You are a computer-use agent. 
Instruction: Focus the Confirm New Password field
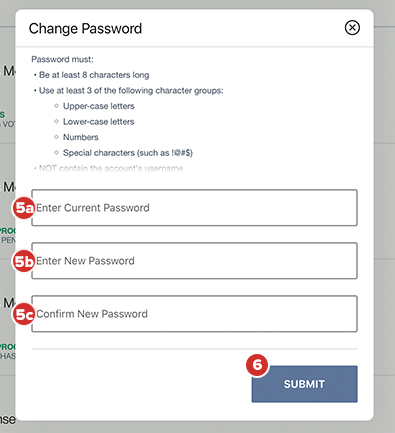pyautogui.click(x=194, y=314)
